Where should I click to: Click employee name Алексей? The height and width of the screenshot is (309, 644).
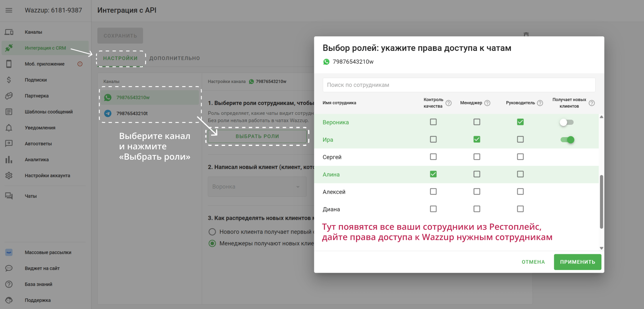tap(334, 192)
